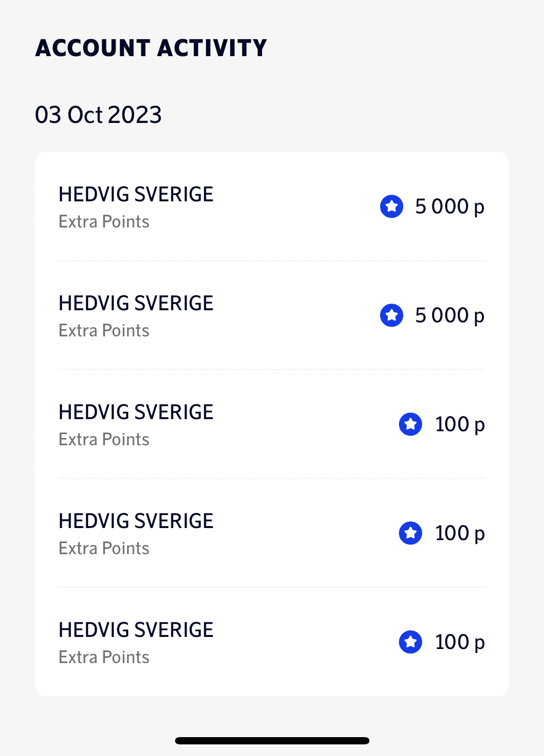The height and width of the screenshot is (756, 544).
Task: Tap the Extra Points subtitle in the first row
Action: click(x=104, y=222)
